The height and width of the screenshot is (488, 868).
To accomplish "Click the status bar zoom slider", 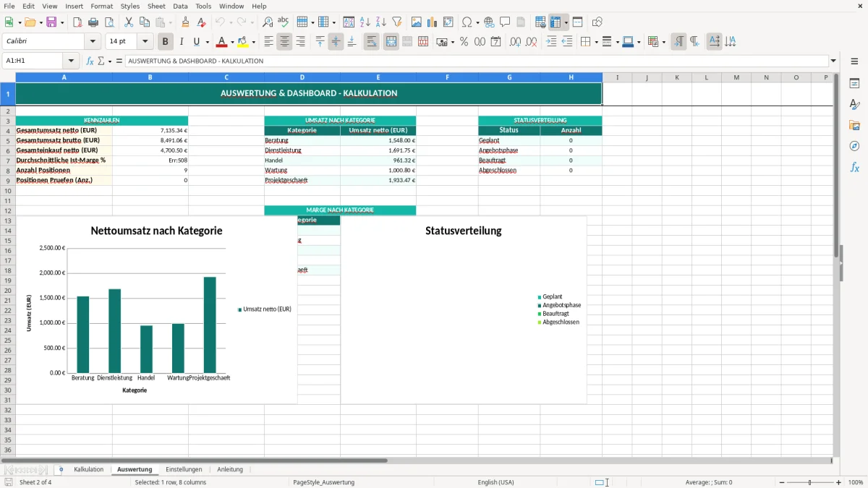I will pos(809,482).
